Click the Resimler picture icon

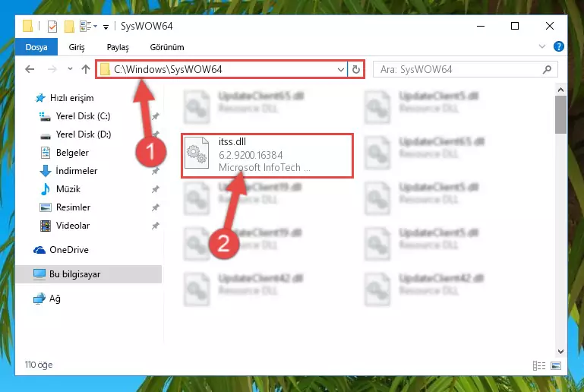point(45,207)
